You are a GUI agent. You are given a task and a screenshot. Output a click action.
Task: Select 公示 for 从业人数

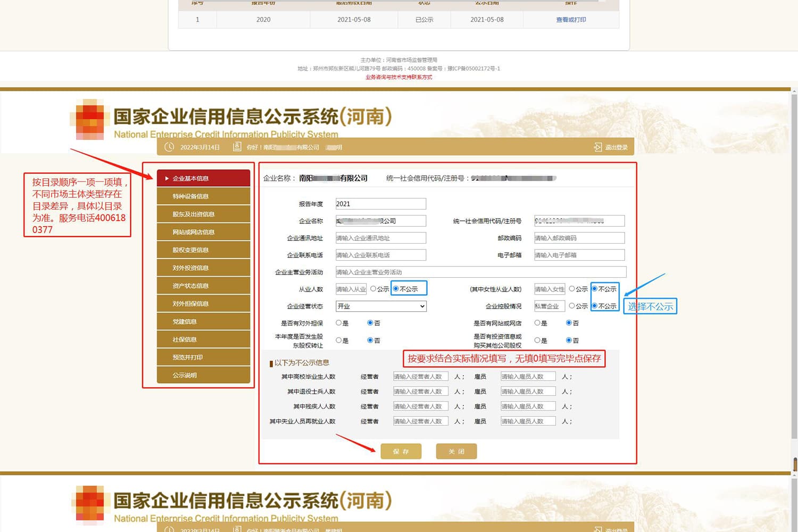coord(373,289)
